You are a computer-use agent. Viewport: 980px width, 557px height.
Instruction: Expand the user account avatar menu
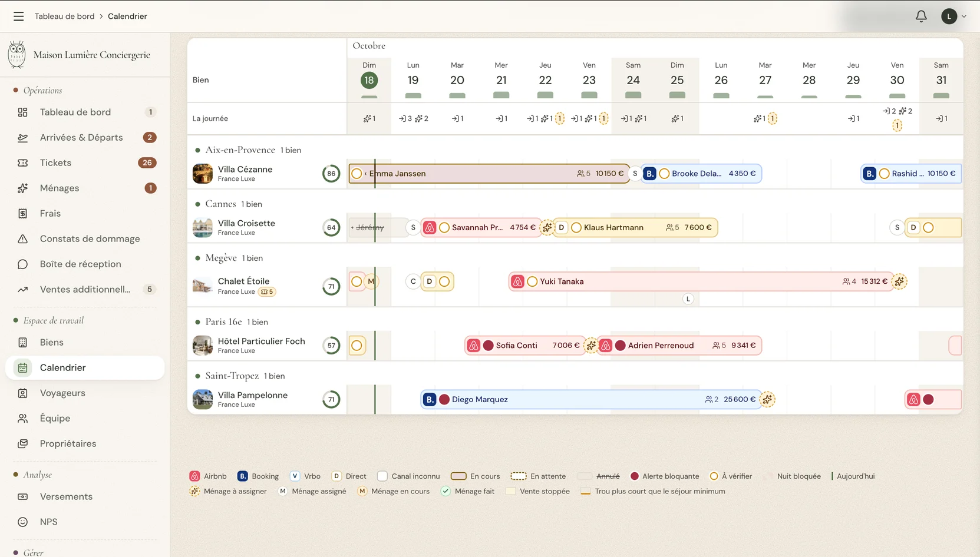[953, 16]
